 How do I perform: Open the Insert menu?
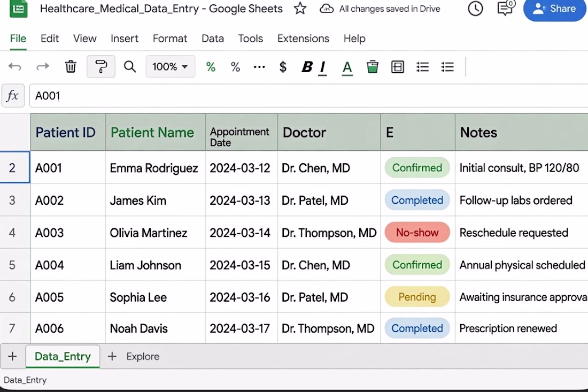click(x=125, y=39)
